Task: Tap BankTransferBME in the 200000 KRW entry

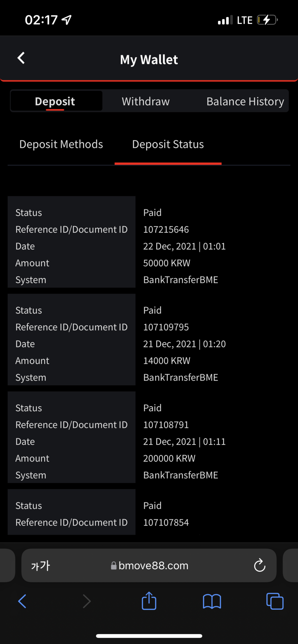Action: pyautogui.click(x=181, y=475)
